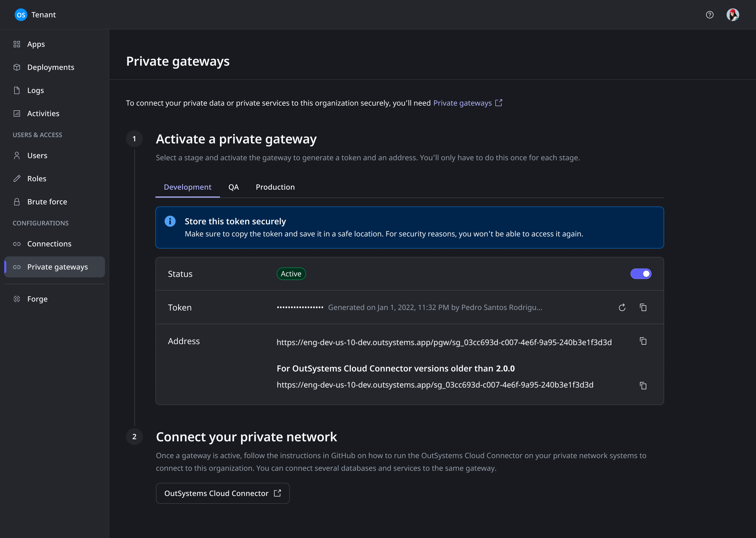Toggle the gateway Status switch off
The width and height of the screenshot is (756, 538).
(641, 274)
